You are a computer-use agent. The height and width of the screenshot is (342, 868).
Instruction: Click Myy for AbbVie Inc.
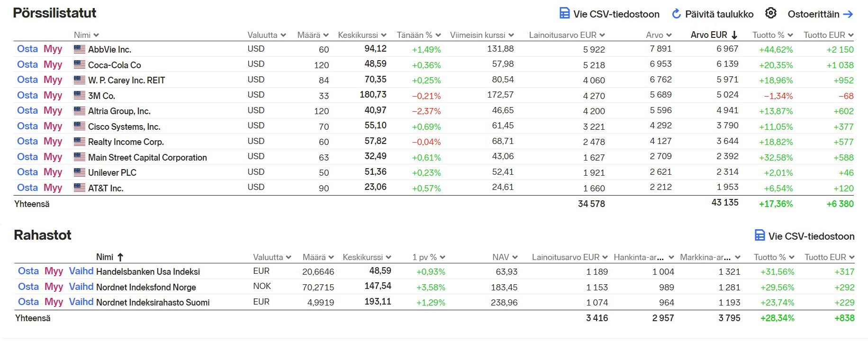pyautogui.click(x=53, y=49)
